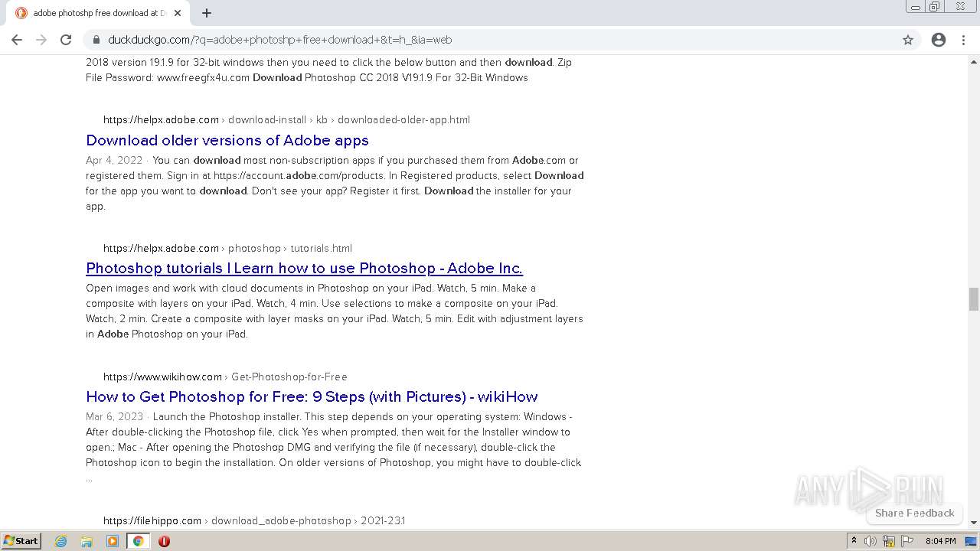Open the red stop-sign taskbar app

pyautogui.click(x=164, y=541)
